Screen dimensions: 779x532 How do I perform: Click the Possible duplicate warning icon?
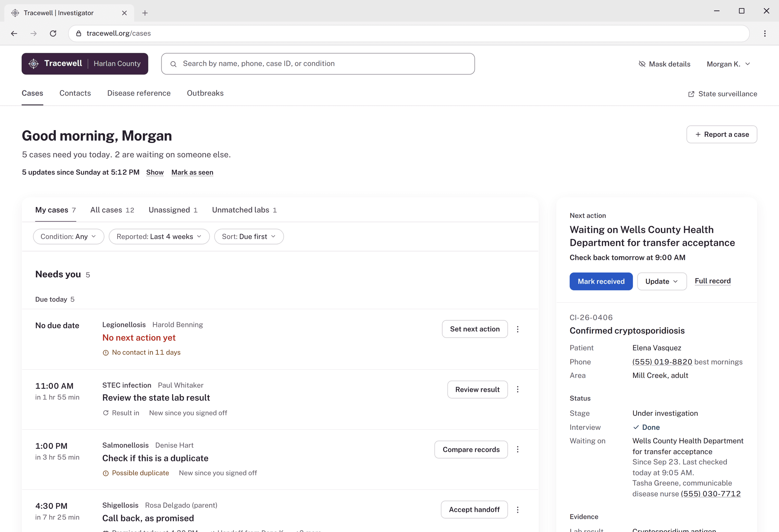coord(105,473)
